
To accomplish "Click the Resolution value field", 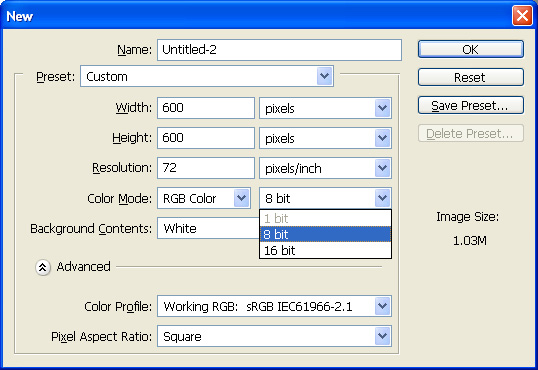I will (x=206, y=168).
